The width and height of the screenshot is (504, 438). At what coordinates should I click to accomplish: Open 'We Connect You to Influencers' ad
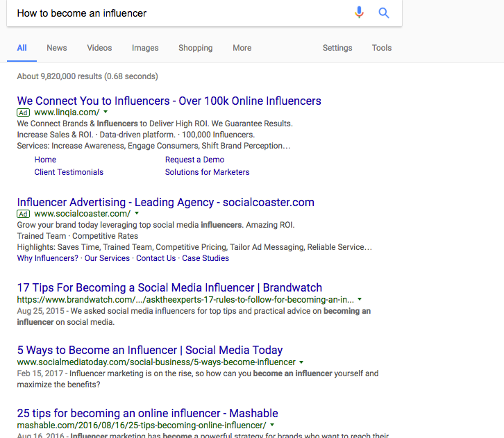[169, 101]
